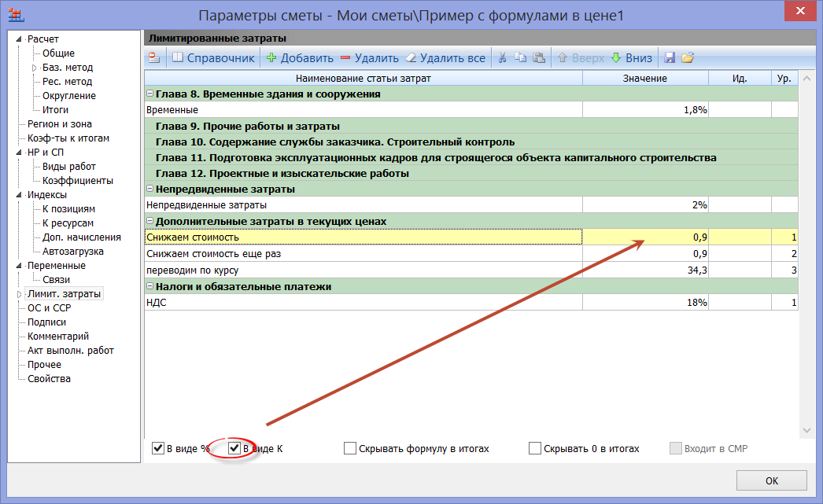This screenshot has height=504, width=823.
Task: Toggle the 'В виде К' checkbox
Action: pos(234,448)
